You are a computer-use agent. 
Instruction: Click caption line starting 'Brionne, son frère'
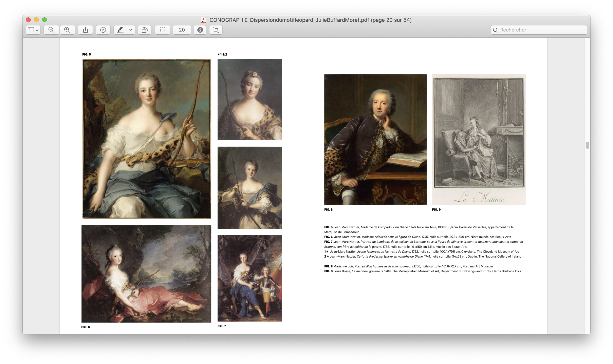pyautogui.click(x=396, y=247)
